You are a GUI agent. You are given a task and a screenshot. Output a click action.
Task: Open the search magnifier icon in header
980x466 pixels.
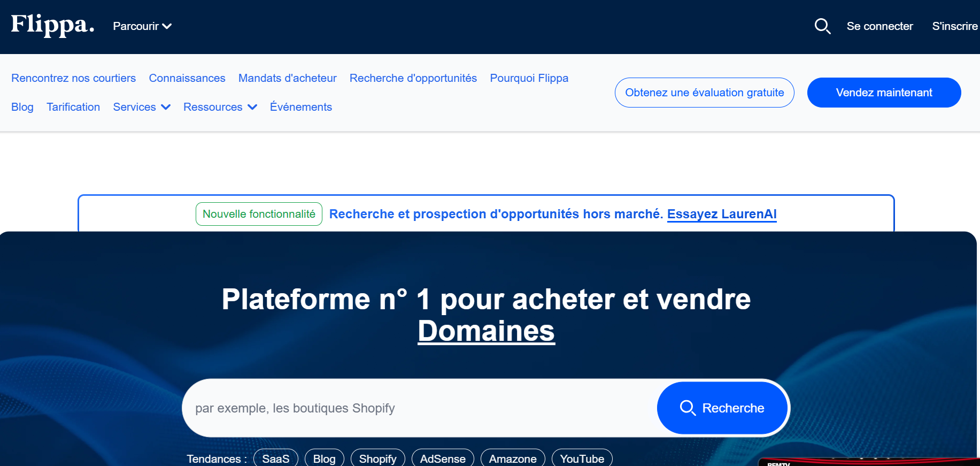coord(822,26)
